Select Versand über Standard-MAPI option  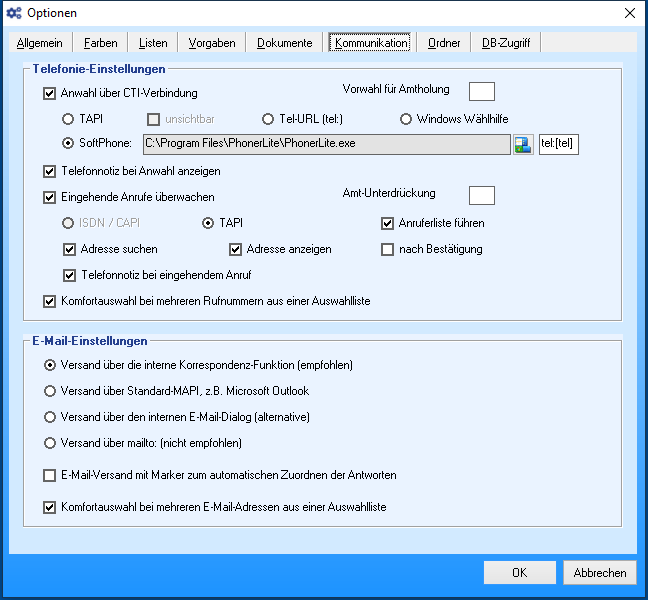[50, 391]
